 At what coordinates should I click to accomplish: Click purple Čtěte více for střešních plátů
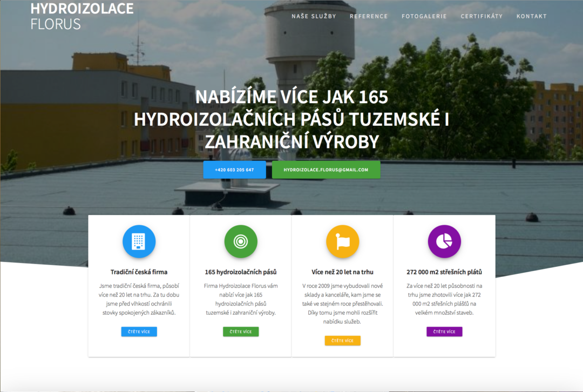point(444,332)
